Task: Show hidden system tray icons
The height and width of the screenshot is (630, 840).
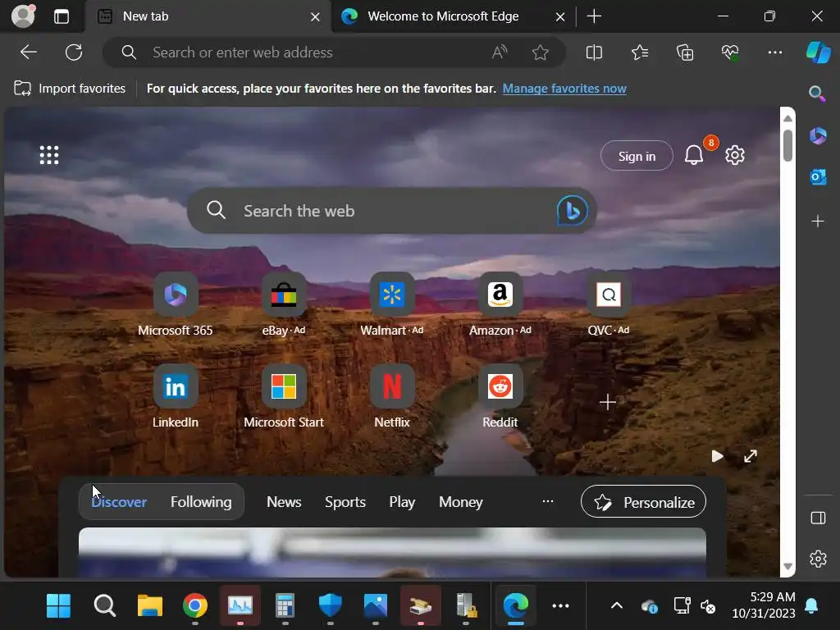Action: pos(617,606)
